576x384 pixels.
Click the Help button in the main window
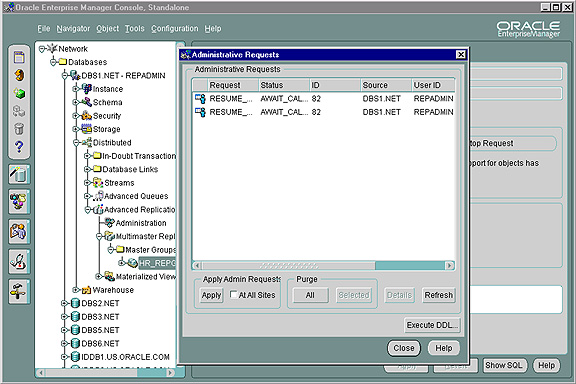[x=546, y=365]
